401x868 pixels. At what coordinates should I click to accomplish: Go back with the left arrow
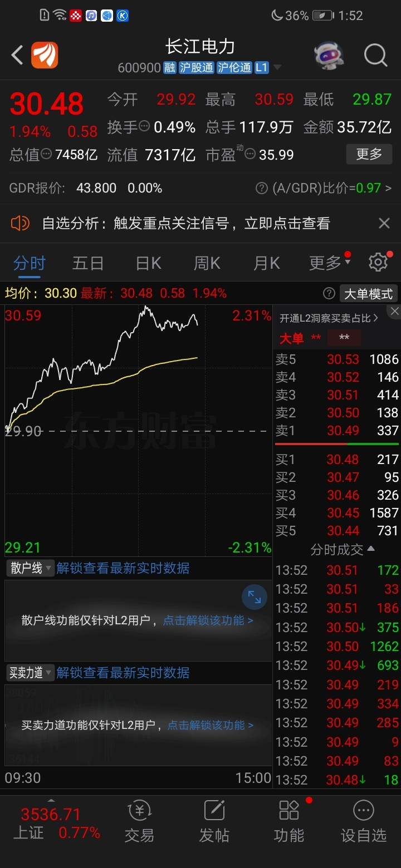tap(17, 55)
